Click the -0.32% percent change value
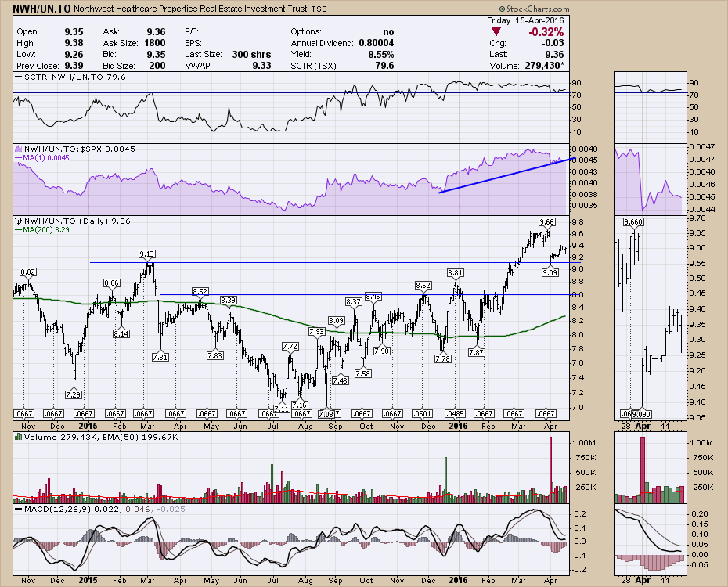 [x=546, y=32]
